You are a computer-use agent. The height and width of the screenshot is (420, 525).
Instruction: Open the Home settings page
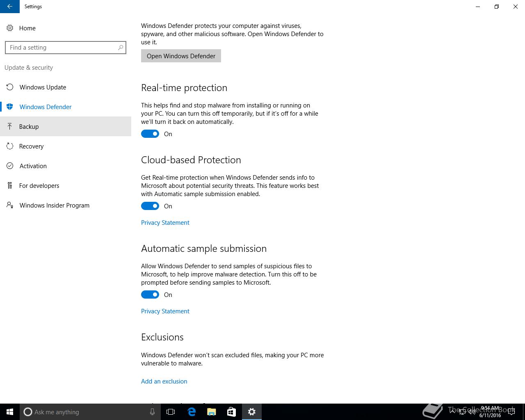66,28
